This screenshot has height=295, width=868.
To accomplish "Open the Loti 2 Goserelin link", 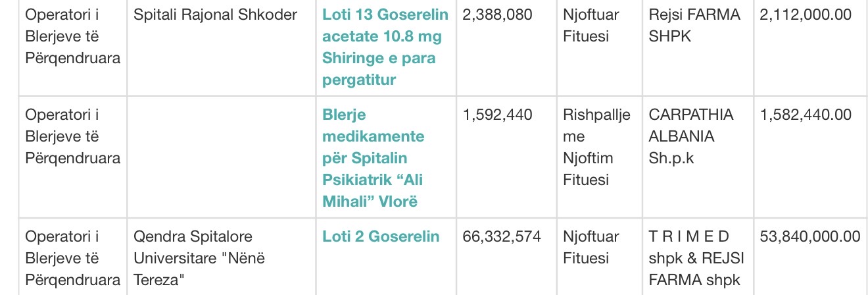I will tap(381, 236).
